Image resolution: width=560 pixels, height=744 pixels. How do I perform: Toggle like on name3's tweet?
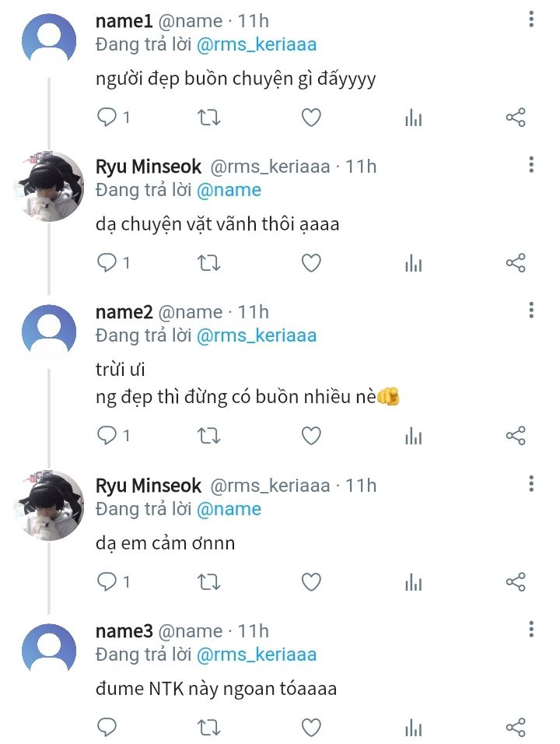click(x=311, y=728)
